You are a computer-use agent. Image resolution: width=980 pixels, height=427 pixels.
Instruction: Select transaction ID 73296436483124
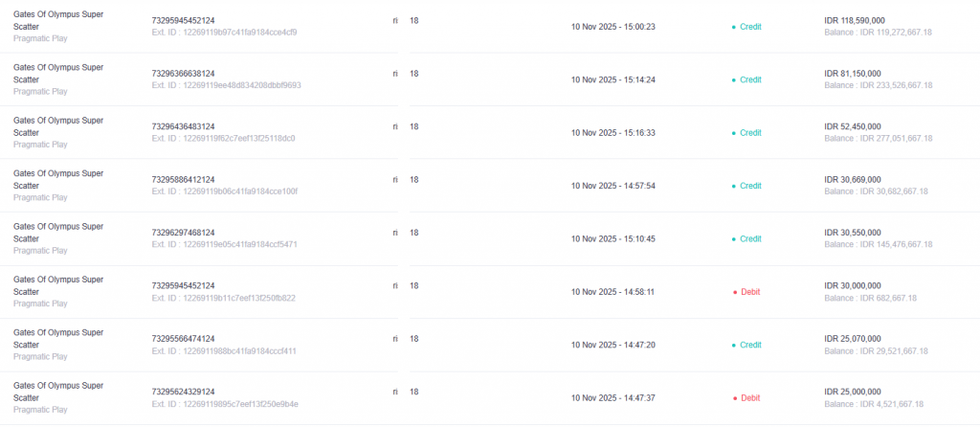[183, 126]
